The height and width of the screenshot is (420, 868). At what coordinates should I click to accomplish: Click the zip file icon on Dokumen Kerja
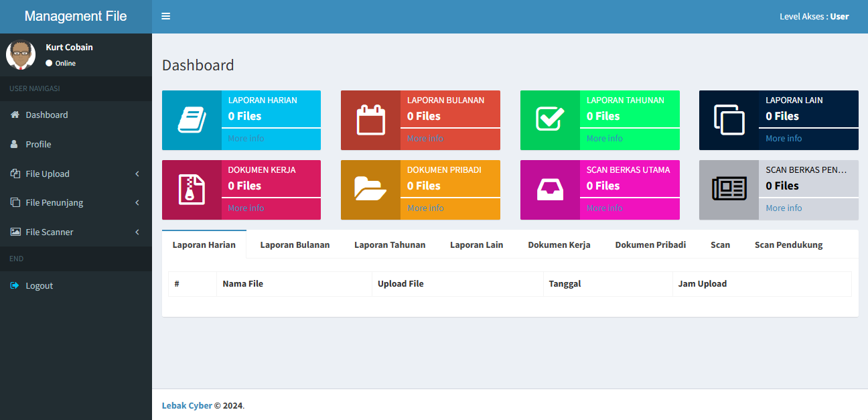(x=192, y=190)
